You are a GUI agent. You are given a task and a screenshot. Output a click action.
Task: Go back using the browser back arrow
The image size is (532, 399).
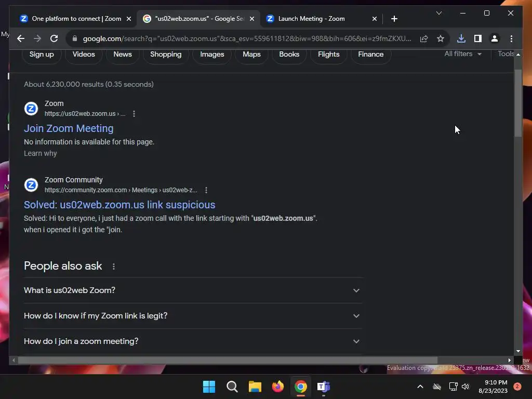tap(21, 38)
